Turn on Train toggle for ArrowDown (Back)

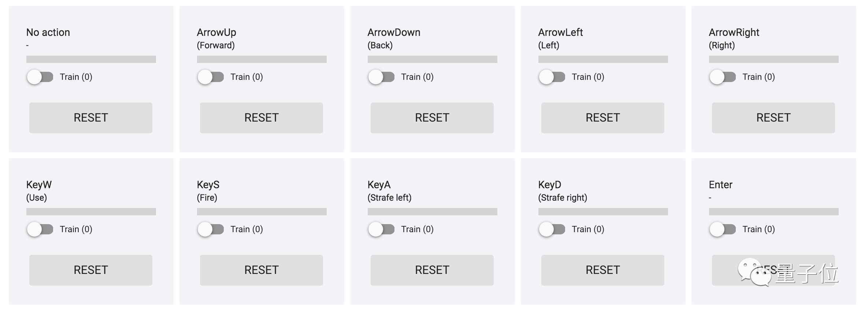[x=381, y=77]
